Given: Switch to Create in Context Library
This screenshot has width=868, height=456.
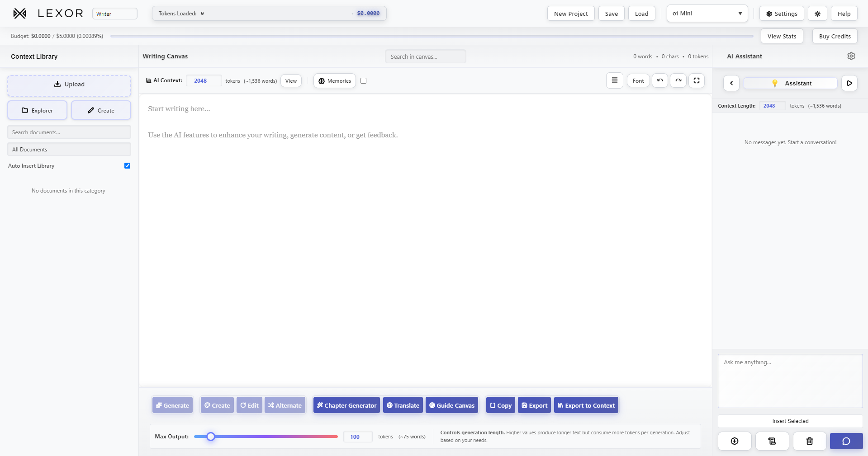Looking at the screenshot, I should point(100,110).
